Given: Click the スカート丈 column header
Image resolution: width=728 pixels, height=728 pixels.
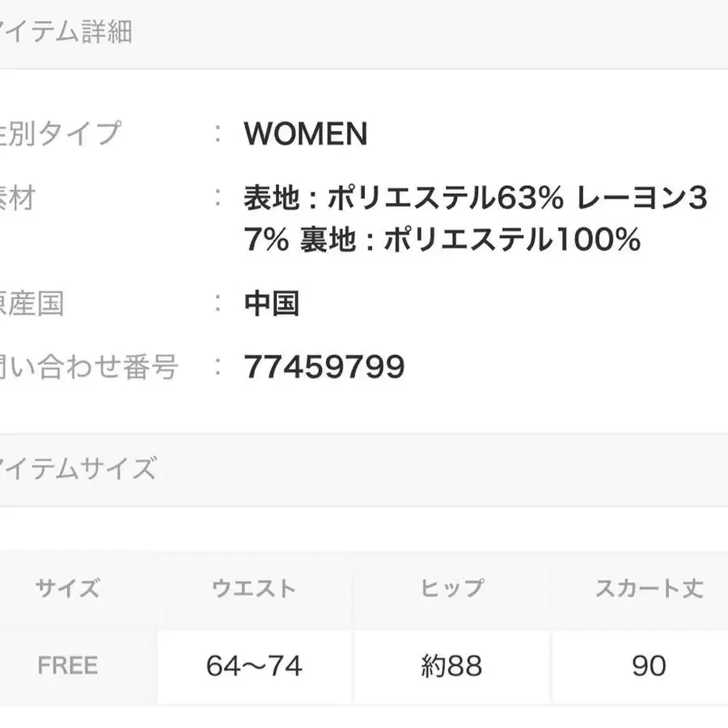Looking at the screenshot, I should [649, 589].
